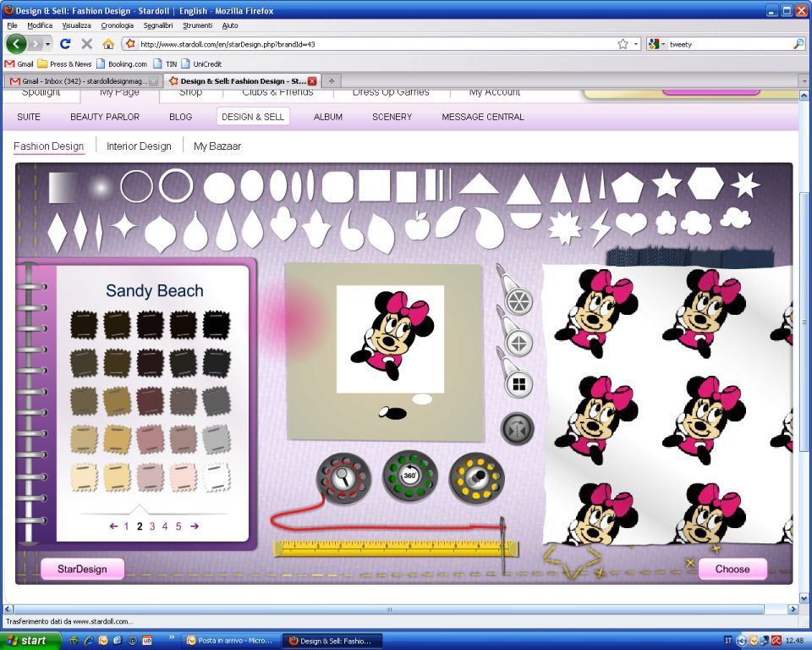Click the previous palette page arrow
The width and height of the screenshot is (812, 650).
pyautogui.click(x=113, y=526)
